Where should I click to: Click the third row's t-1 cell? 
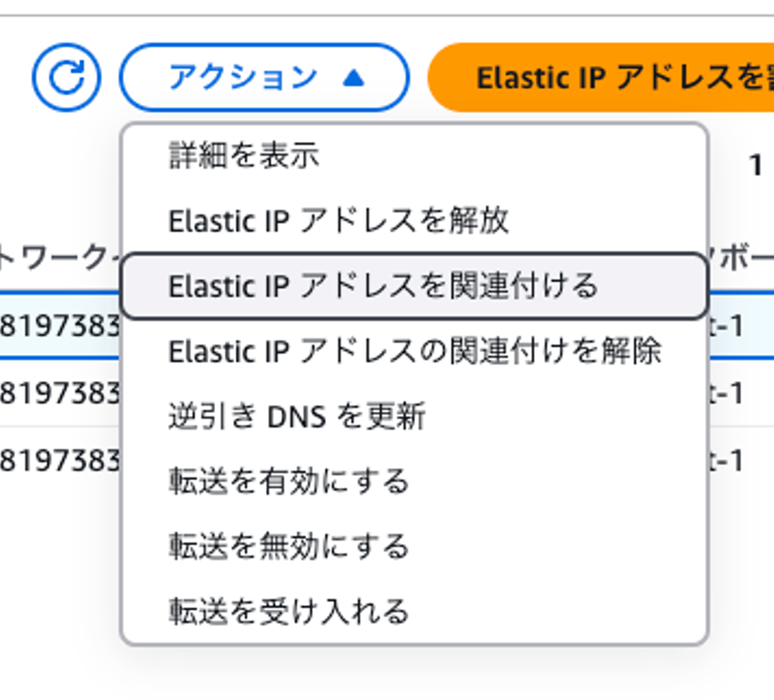(x=728, y=460)
